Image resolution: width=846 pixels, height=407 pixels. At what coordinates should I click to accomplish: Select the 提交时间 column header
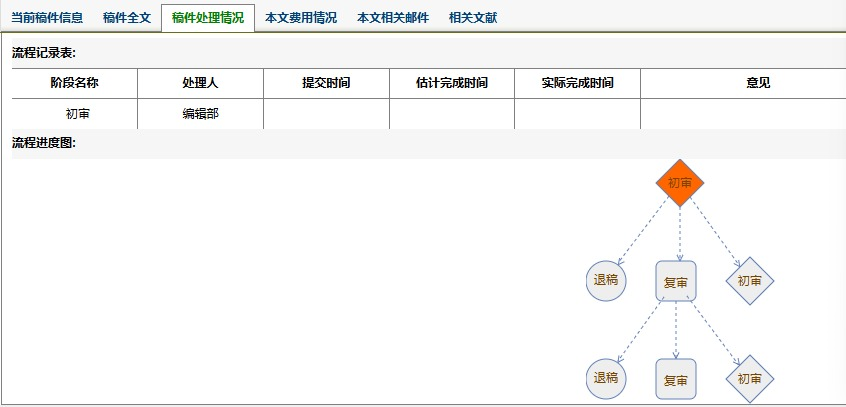click(326, 83)
